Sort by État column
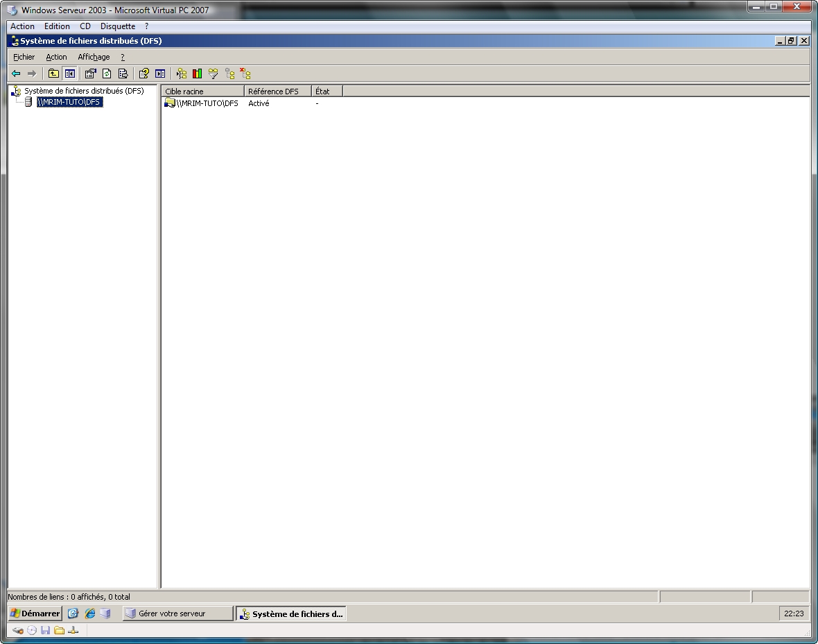Image resolution: width=818 pixels, height=644 pixels. click(x=327, y=92)
